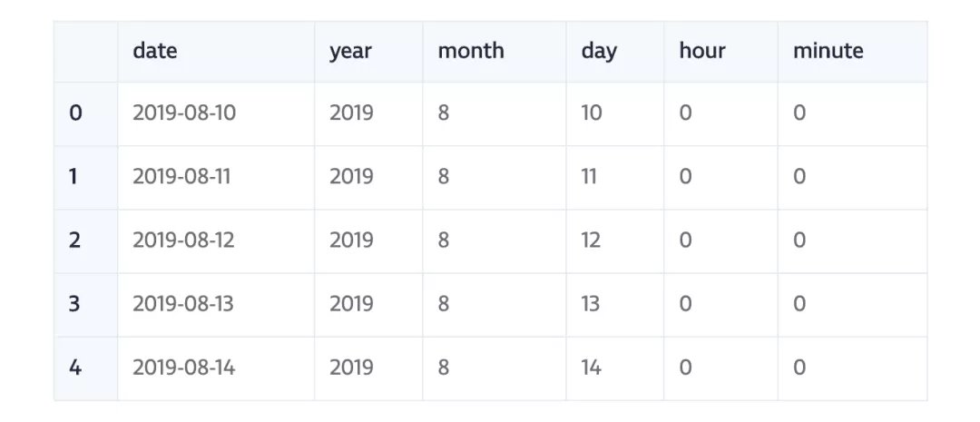Click the day value 12 cell

click(x=592, y=240)
